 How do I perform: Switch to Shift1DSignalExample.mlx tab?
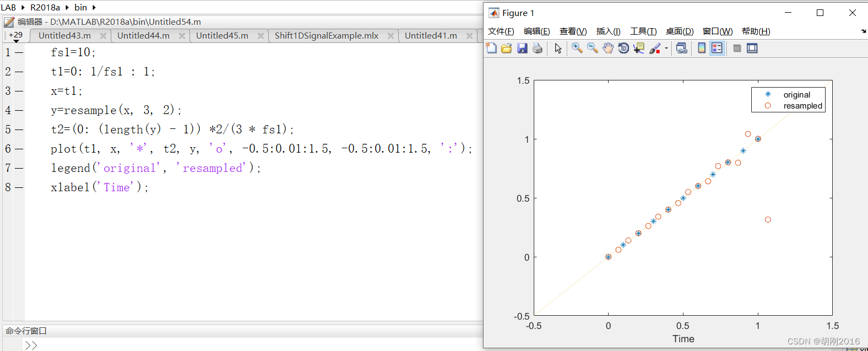[x=327, y=35]
